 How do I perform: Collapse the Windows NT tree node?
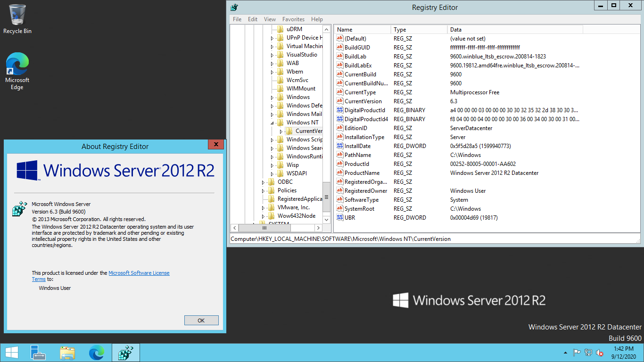tap(272, 123)
